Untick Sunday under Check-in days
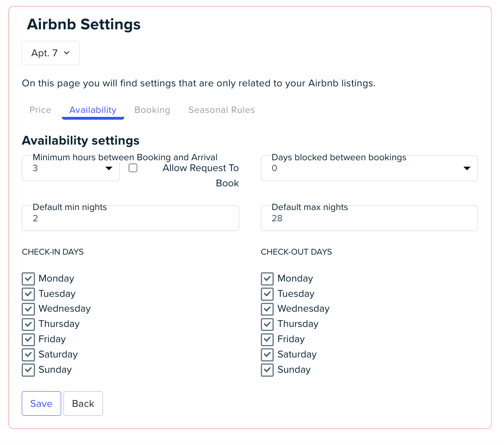 point(28,370)
